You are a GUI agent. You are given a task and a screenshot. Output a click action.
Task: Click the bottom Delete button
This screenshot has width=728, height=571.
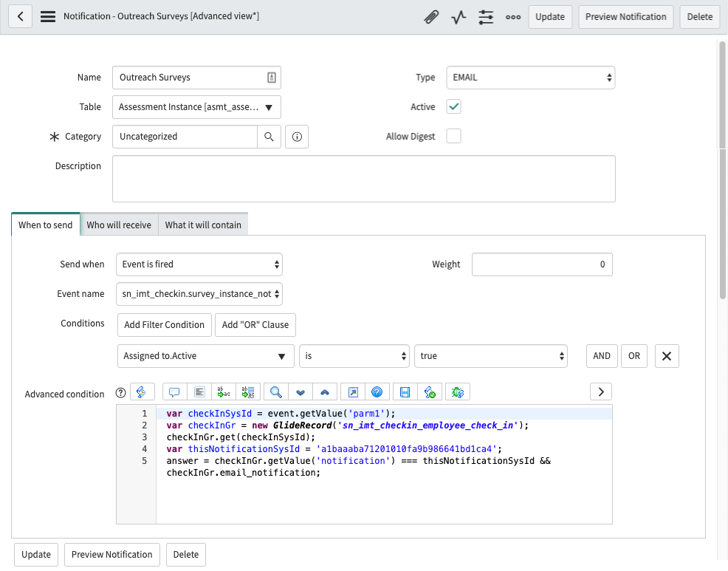click(186, 555)
